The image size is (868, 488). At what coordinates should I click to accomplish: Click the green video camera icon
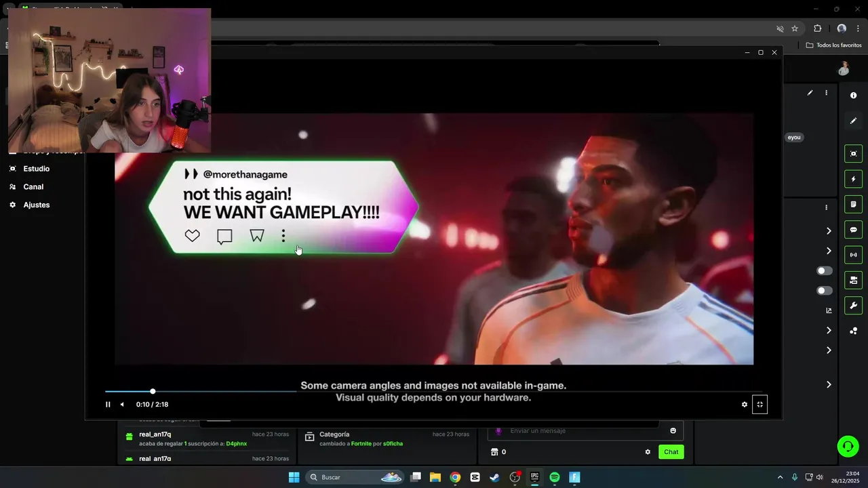(854, 280)
